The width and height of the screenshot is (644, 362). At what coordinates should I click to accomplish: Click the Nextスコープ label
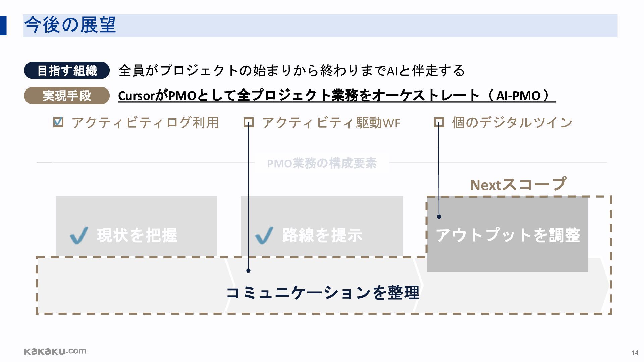click(518, 184)
